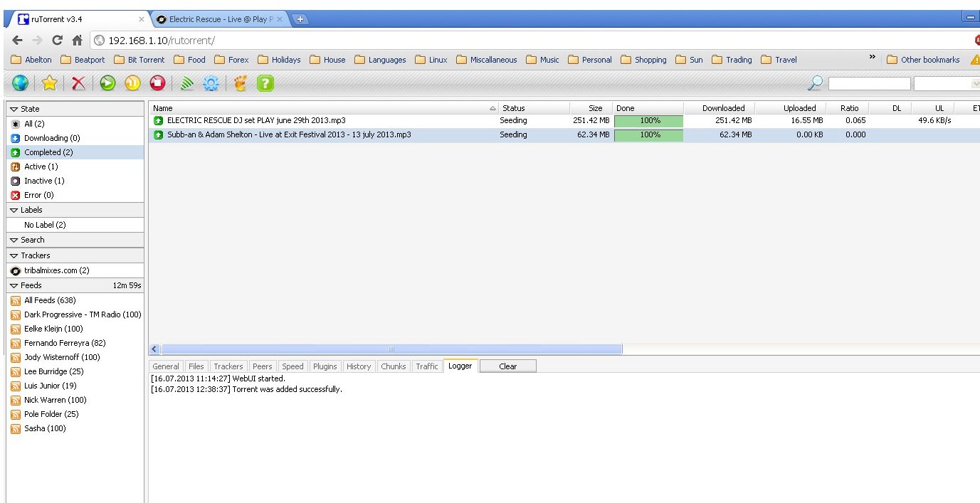Select No Label (2) filter
Screen dimensions: 980x503
[x=75, y=225]
